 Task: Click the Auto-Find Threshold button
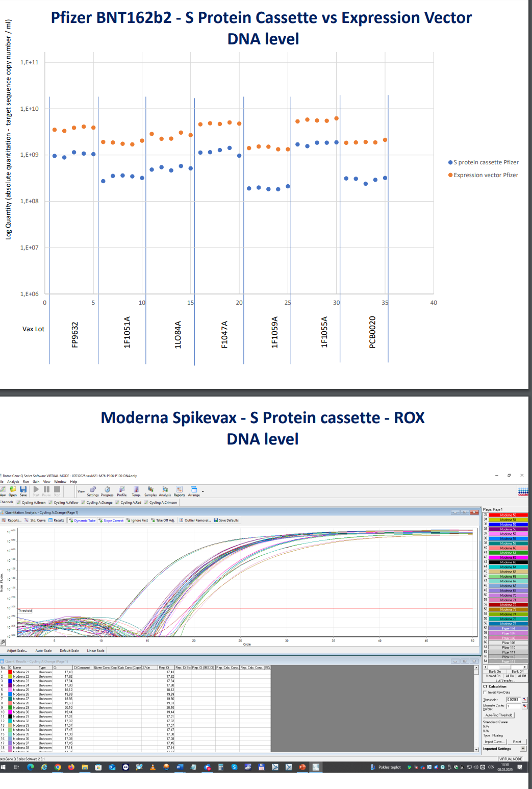(x=499, y=715)
